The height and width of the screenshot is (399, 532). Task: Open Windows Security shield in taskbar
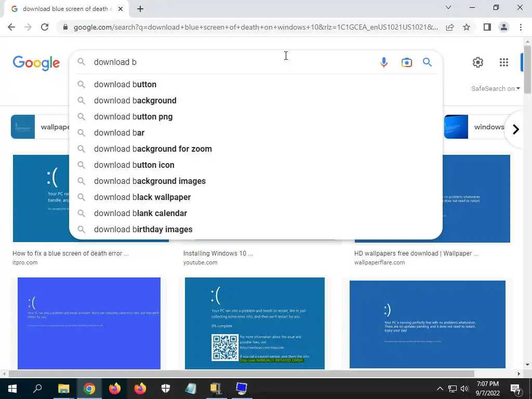(166, 389)
